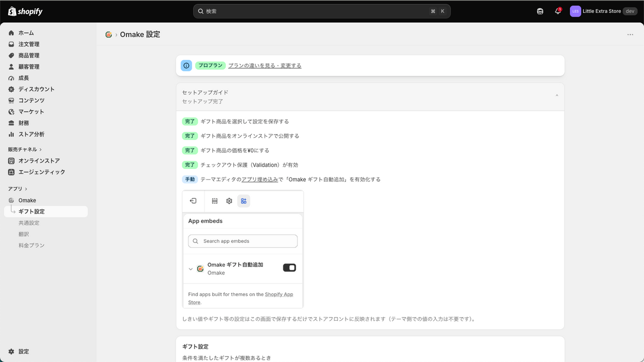Click the orders icon beside 注文管理

11,44
